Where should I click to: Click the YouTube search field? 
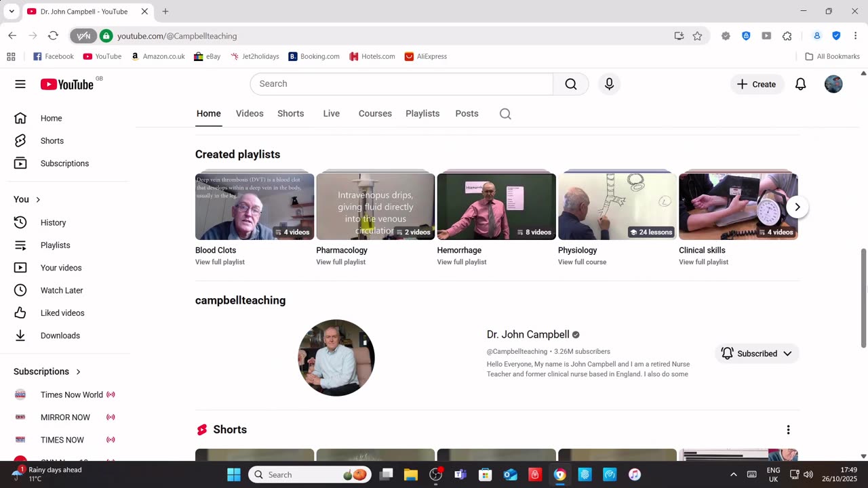click(x=401, y=84)
